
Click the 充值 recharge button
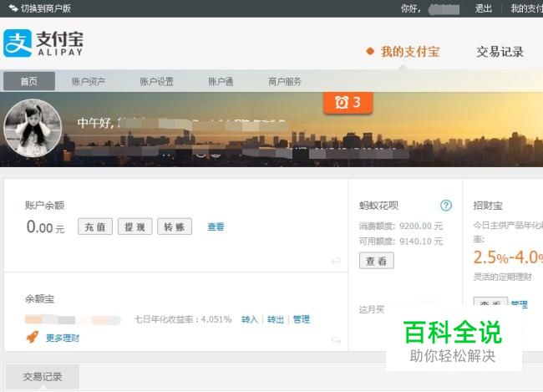(x=95, y=227)
